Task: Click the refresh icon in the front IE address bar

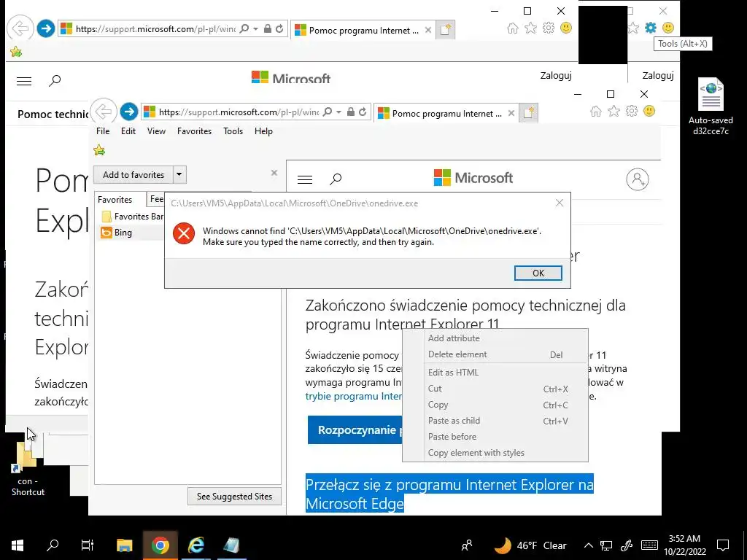Action: (x=363, y=112)
